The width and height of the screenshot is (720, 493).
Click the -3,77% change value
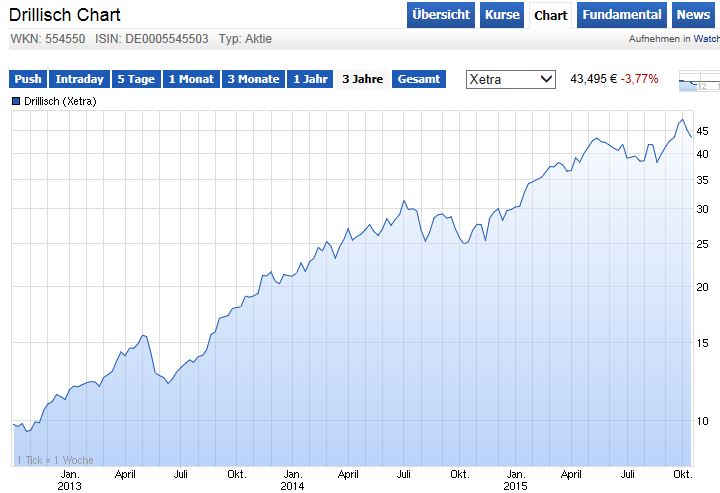(639, 79)
